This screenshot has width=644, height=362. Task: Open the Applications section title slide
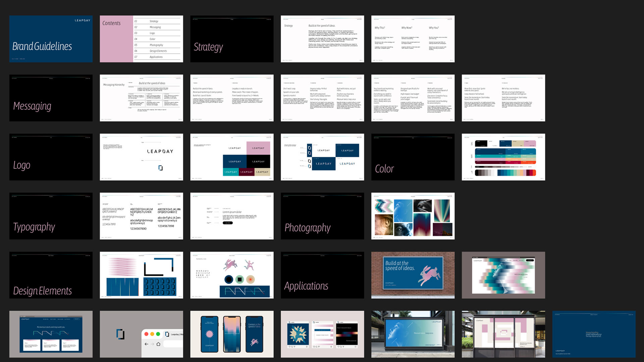click(x=322, y=275)
